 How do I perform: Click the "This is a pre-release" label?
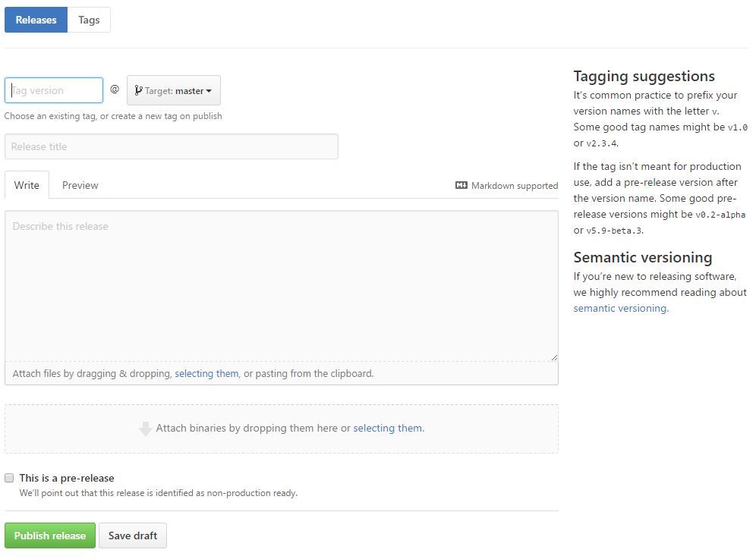(x=67, y=478)
